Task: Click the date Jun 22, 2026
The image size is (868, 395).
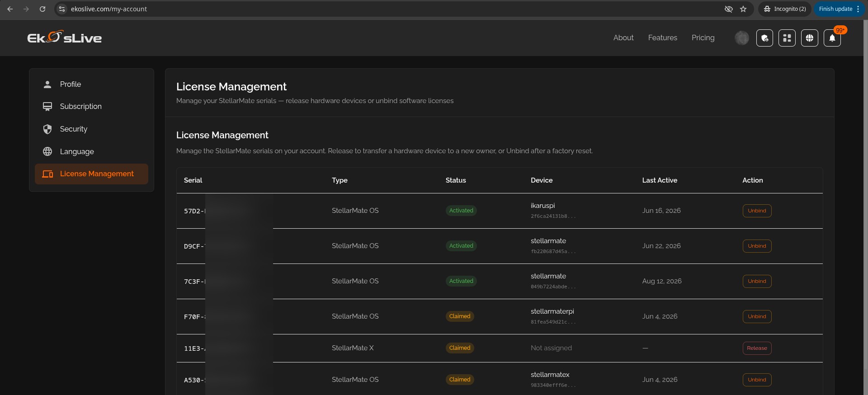Action: click(x=661, y=246)
